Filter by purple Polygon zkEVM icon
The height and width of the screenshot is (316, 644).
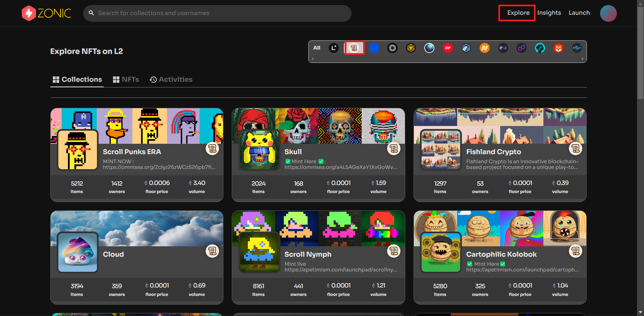click(x=522, y=48)
